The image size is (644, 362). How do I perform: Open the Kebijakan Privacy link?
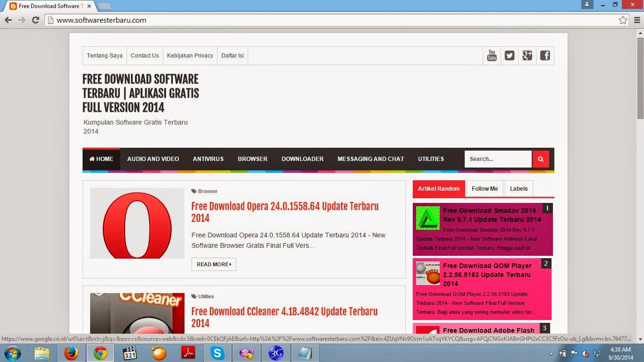tap(190, 56)
